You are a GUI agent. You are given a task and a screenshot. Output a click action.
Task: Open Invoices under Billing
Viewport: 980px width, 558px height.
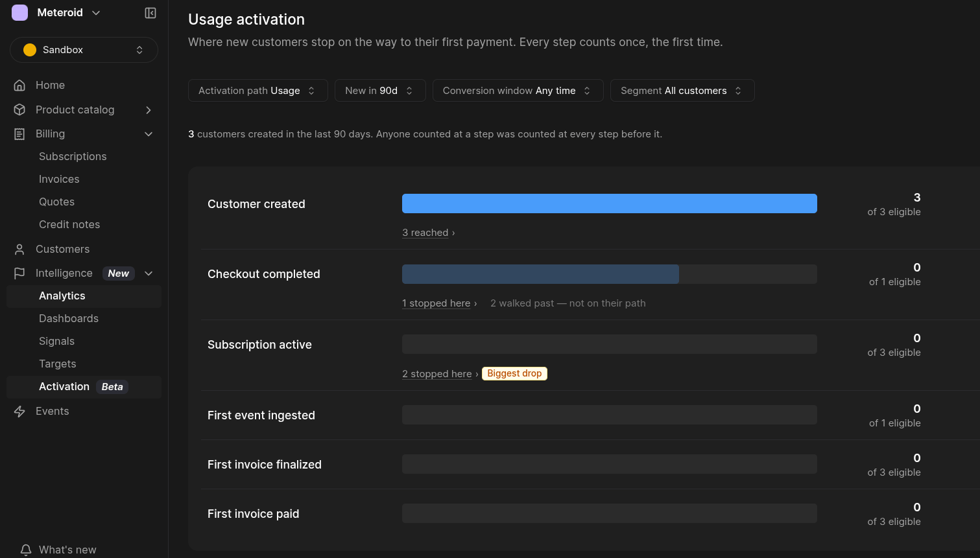[59, 179]
